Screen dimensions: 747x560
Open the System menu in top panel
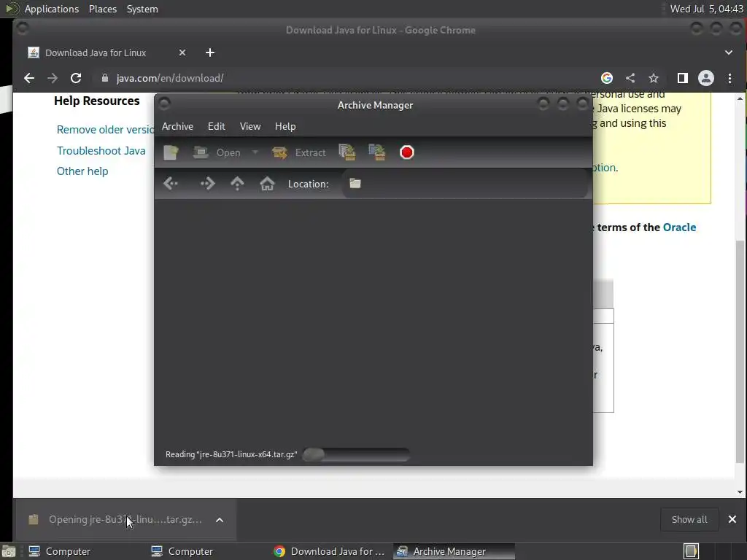point(142,9)
